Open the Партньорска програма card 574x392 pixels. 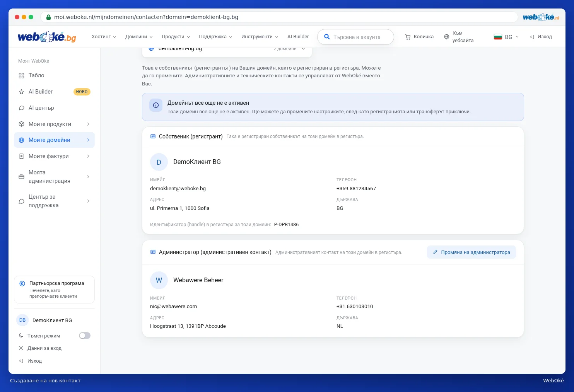(54, 290)
